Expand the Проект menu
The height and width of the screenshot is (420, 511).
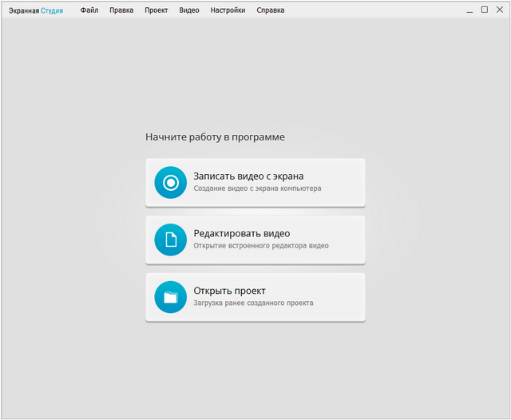coord(156,10)
